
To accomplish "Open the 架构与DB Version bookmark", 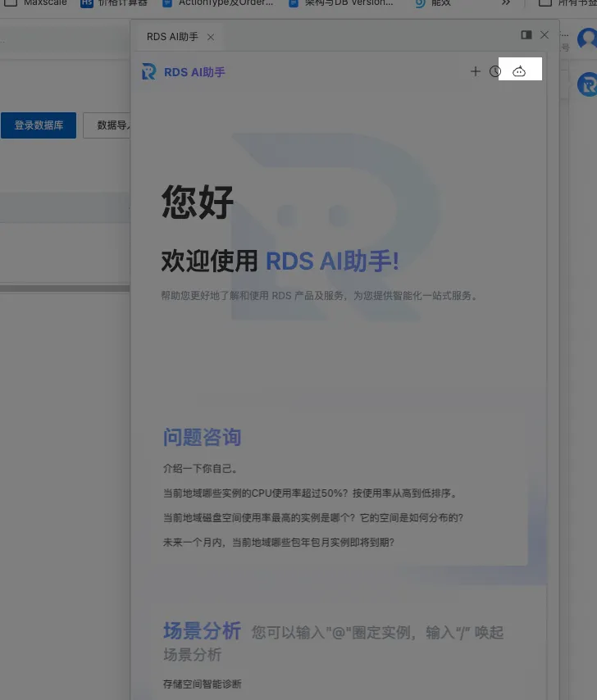I will (341, 2).
